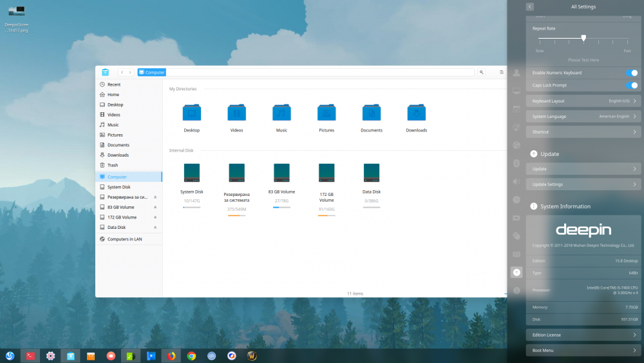Viewport: 644px width, 363px height.
Task: Expand the Edition License row
Action: tap(583, 335)
